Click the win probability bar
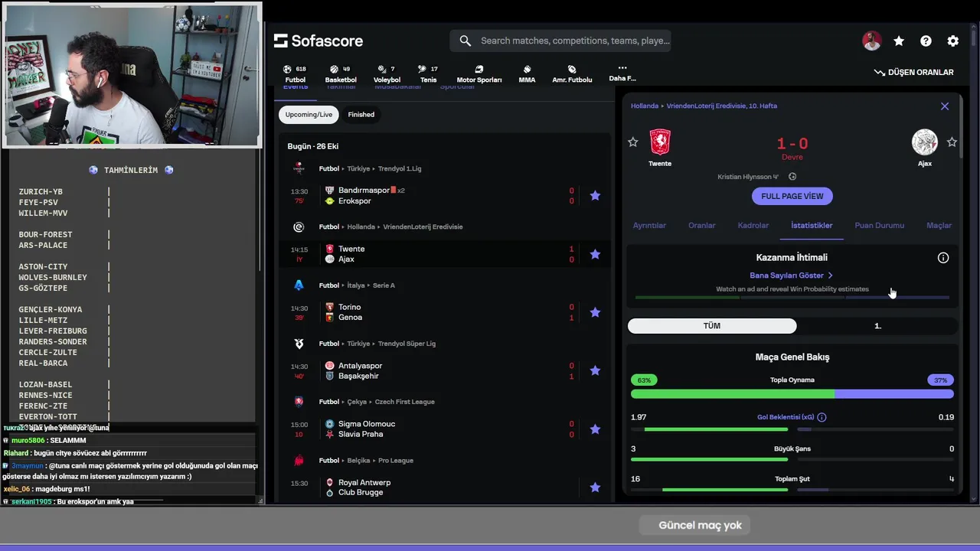 tap(792, 297)
